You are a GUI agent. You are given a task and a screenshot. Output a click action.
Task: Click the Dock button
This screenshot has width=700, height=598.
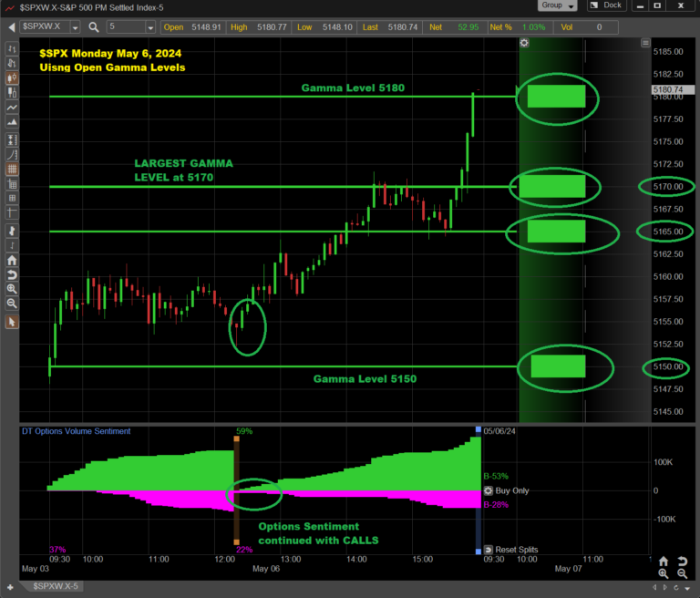point(606,5)
